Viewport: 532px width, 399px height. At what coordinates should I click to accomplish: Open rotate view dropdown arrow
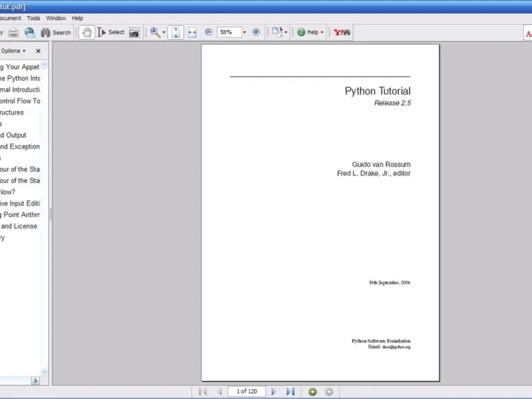tap(286, 33)
